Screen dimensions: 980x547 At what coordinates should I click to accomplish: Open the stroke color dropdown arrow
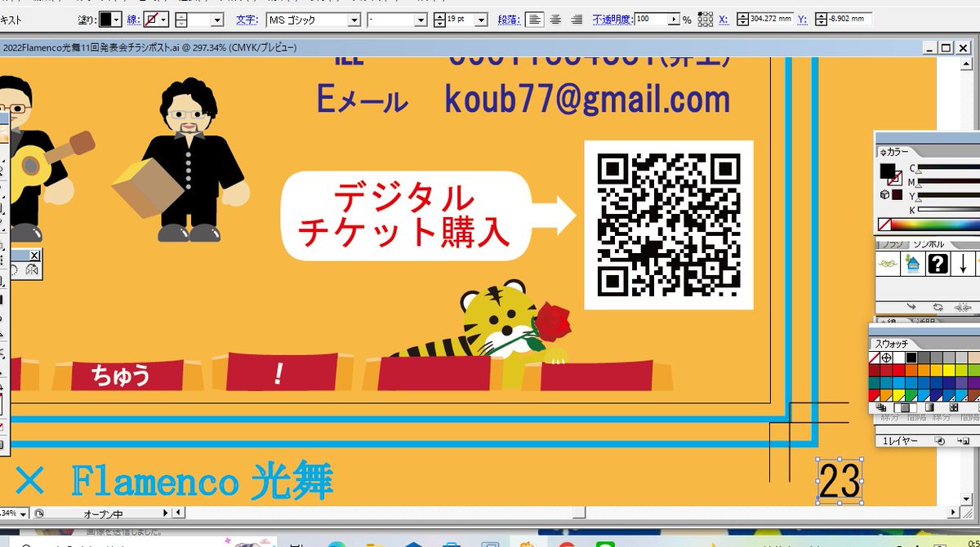163,19
